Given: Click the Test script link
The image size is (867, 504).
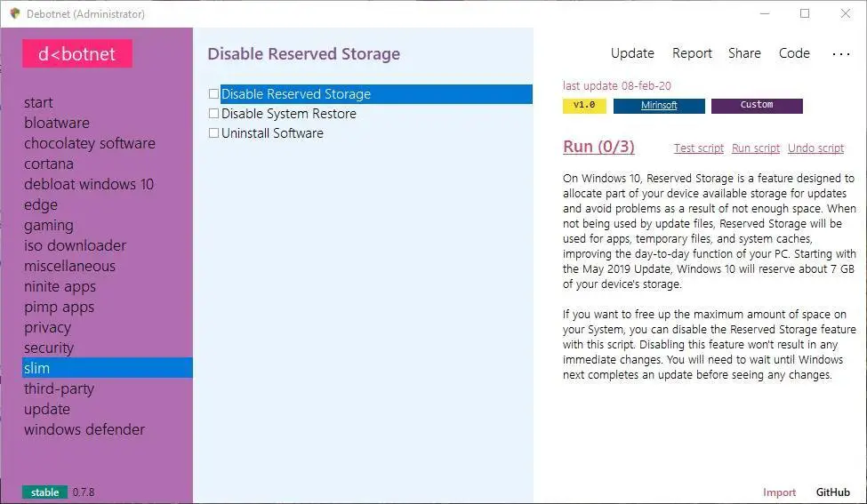Looking at the screenshot, I should (699, 148).
